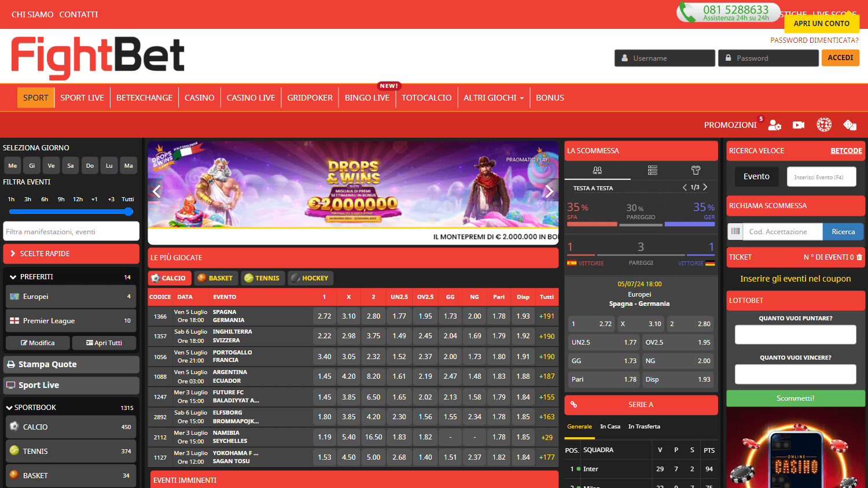Expand +187 markets for Argentina-Ecuador
This screenshot has width=868, height=488.
coord(547,376)
